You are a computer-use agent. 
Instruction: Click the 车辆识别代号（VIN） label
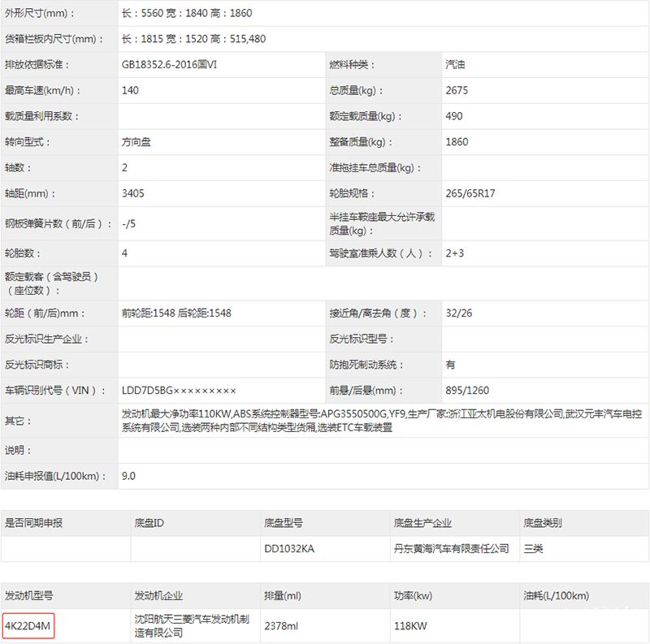pos(55,390)
